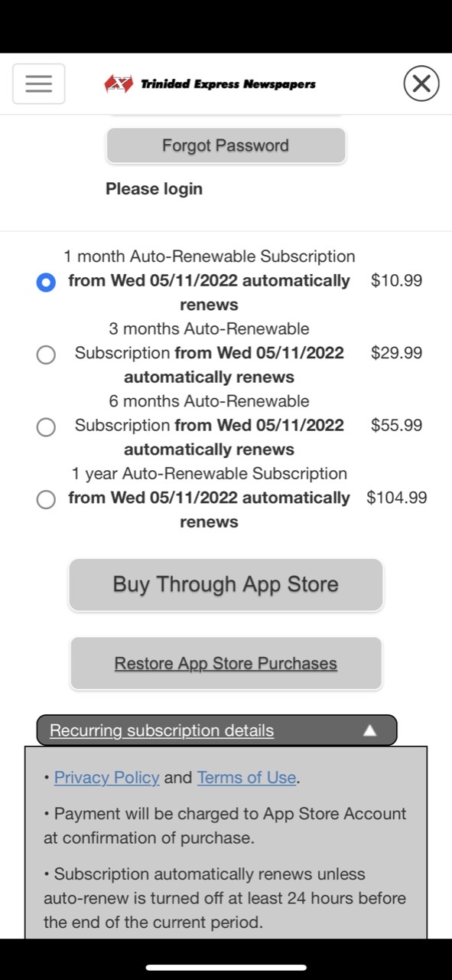Screen dimensions: 452x980
Task: Collapse details with the white triangle arrow
Action: click(x=370, y=730)
